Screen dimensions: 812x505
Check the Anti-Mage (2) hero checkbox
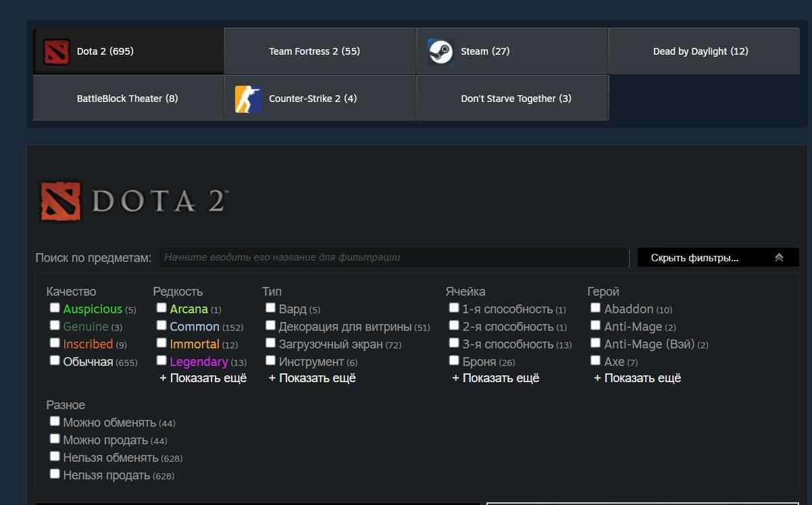coord(596,325)
